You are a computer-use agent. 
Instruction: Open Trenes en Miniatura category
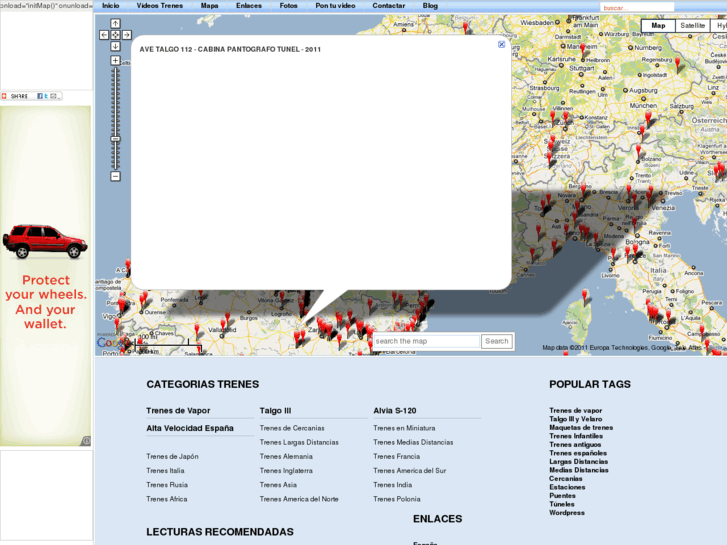[404, 428]
